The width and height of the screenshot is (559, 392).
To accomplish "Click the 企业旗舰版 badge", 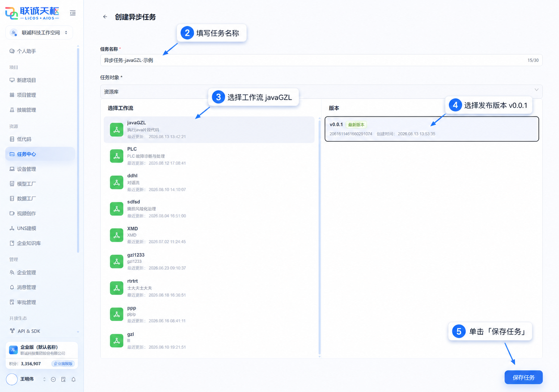I will pos(63,364).
